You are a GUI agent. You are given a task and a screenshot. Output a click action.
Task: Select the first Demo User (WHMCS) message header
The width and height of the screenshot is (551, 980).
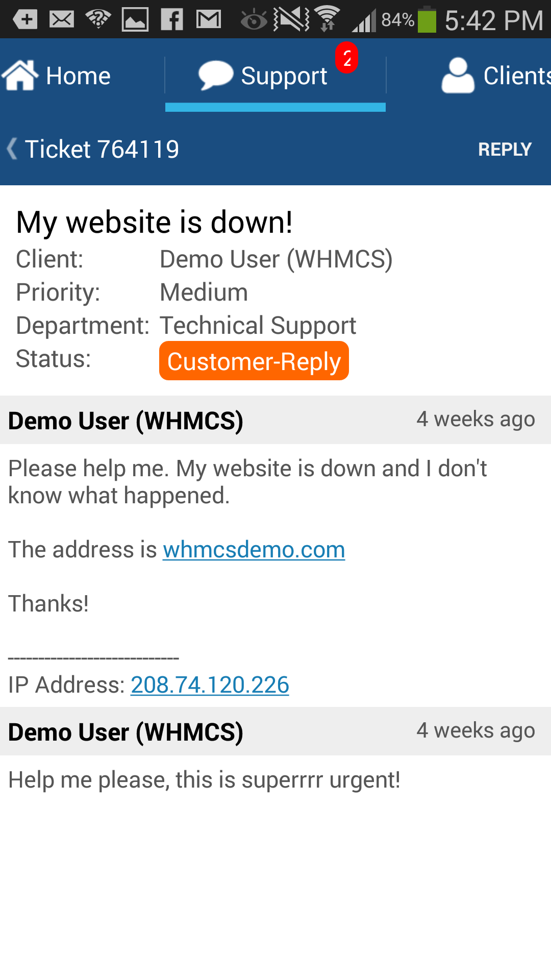(x=275, y=420)
